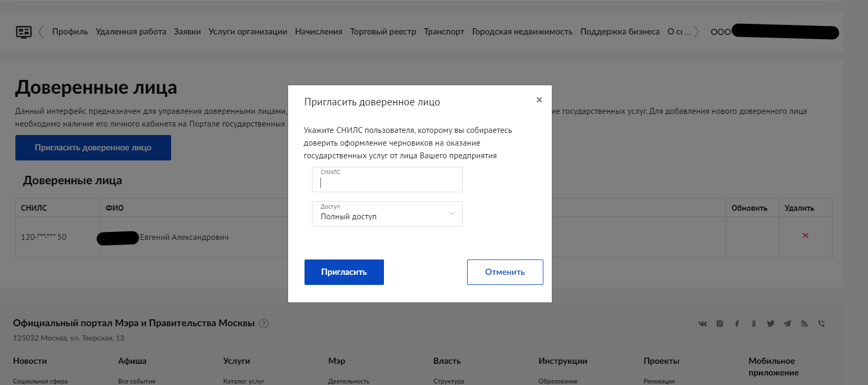This screenshot has width=868, height=385.
Task: Click the address 125032 Москва, ул. Тверская, 13
Action: (69, 338)
